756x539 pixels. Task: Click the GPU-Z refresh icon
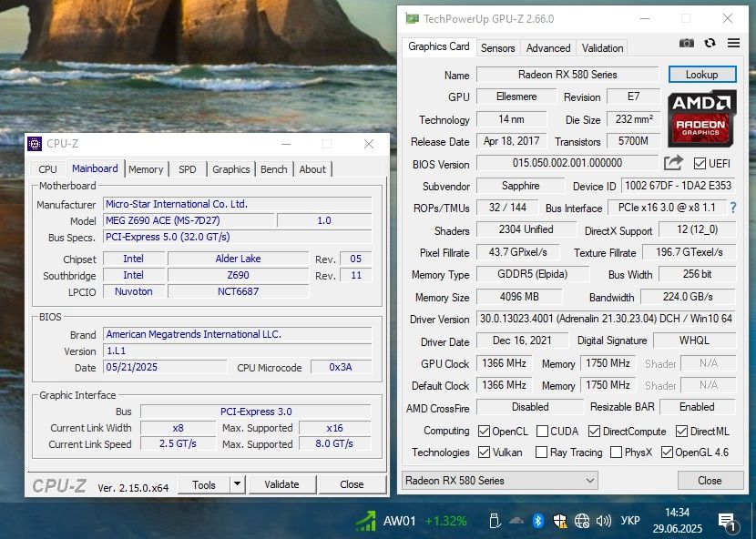click(710, 43)
